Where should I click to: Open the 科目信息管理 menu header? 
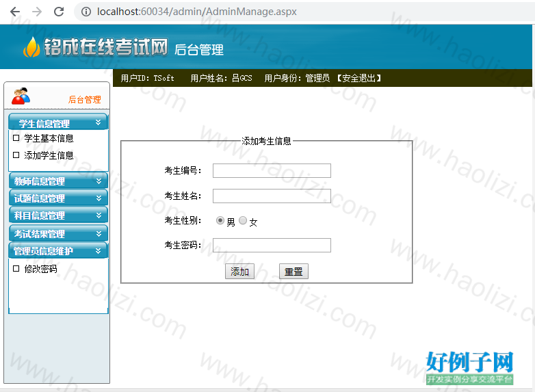pos(58,215)
